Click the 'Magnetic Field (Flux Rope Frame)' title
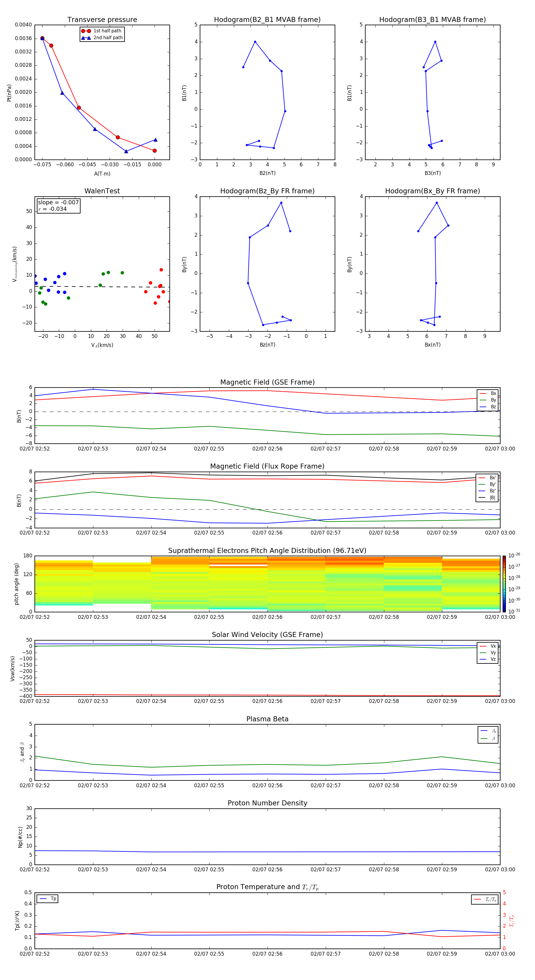Viewport: 535px width, 980px height. coord(267,467)
